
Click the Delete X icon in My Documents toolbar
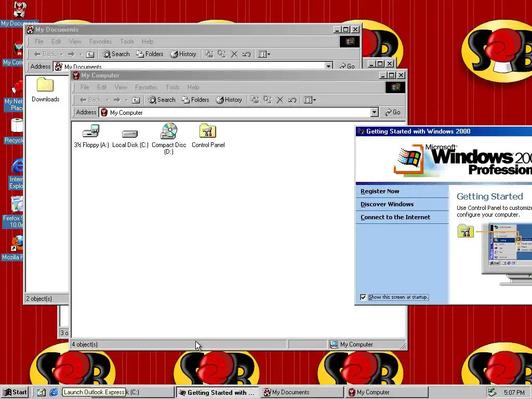(234, 54)
